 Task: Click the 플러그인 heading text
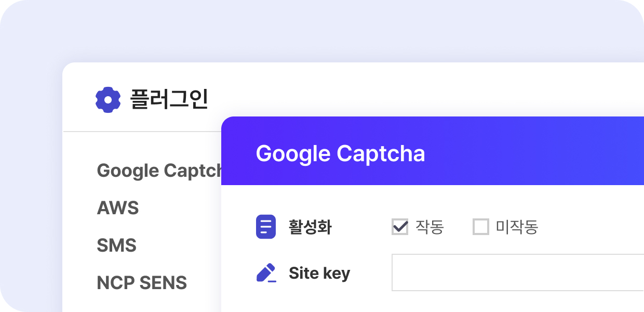169,99
